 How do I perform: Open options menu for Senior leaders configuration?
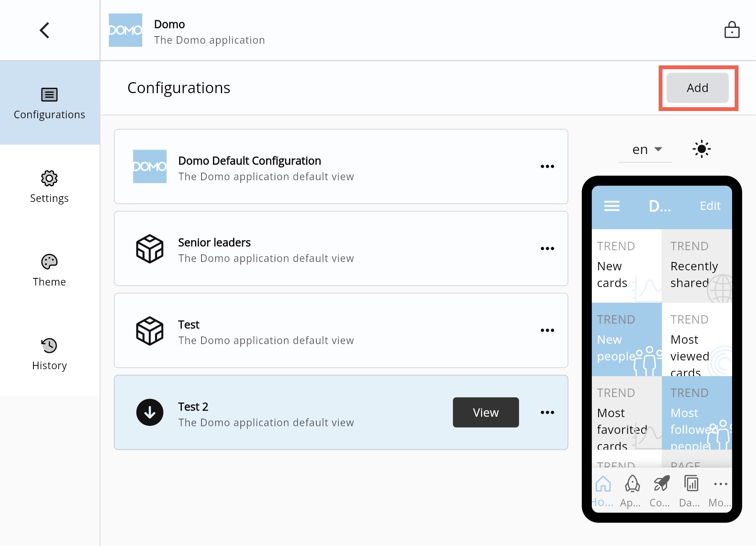point(548,248)
